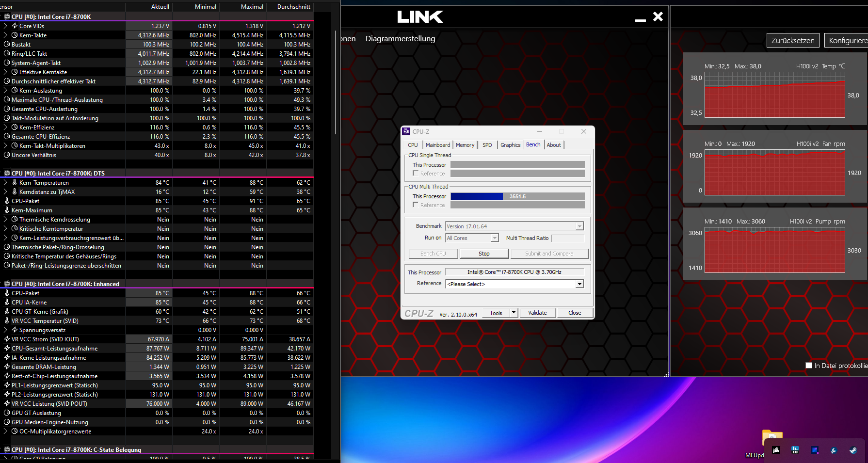Click the Close button next to Validate
Screen dimensions: 868x463
coord(575,313)
